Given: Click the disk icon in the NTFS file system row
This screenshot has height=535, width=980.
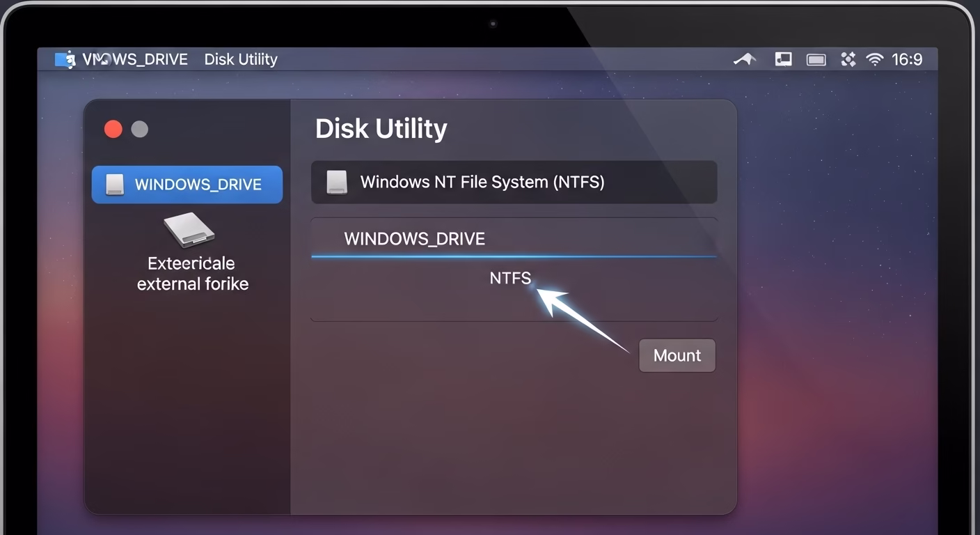Looking at the screenshot, I should tap(337, 183).
